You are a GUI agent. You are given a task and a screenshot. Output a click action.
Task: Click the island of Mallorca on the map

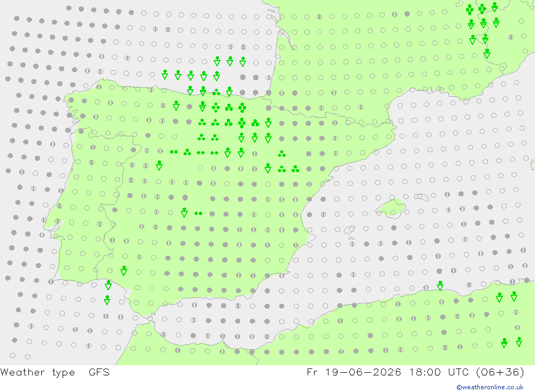[x=392, y=208]
